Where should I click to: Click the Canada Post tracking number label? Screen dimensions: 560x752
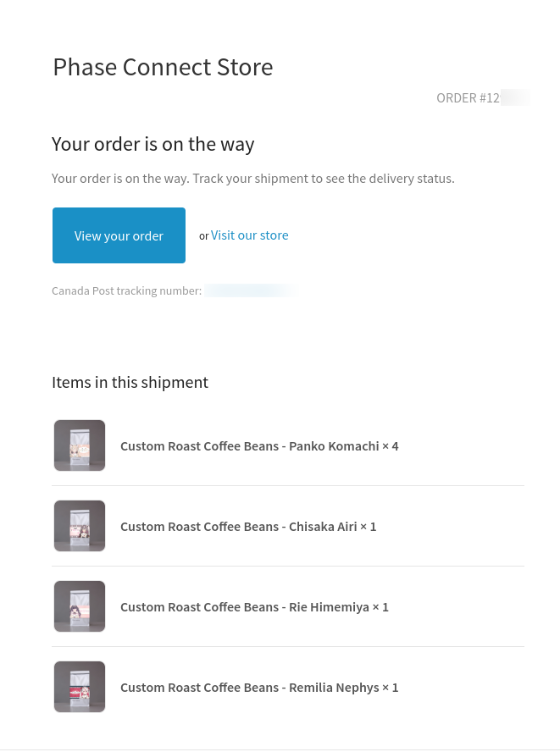pos(126,291)
